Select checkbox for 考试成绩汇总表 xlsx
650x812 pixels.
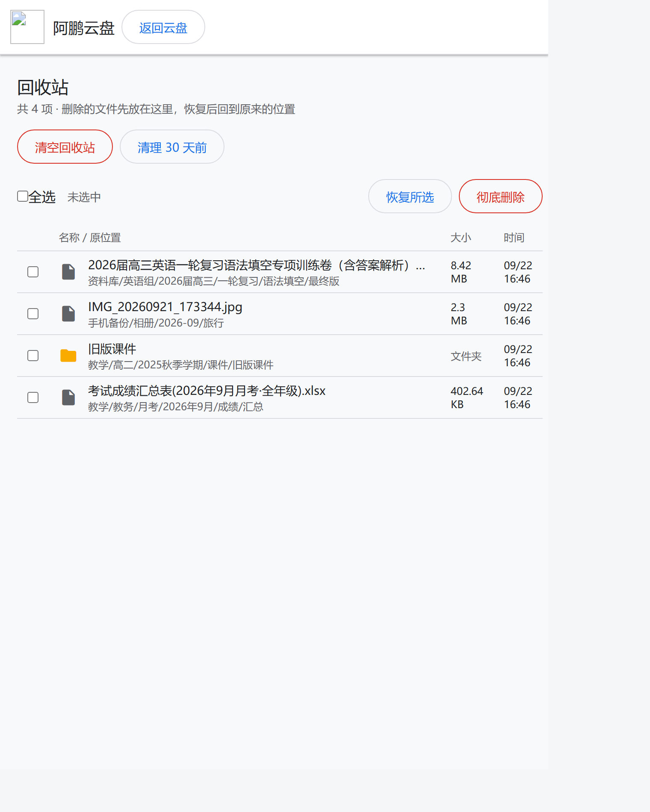coord(33,397)
